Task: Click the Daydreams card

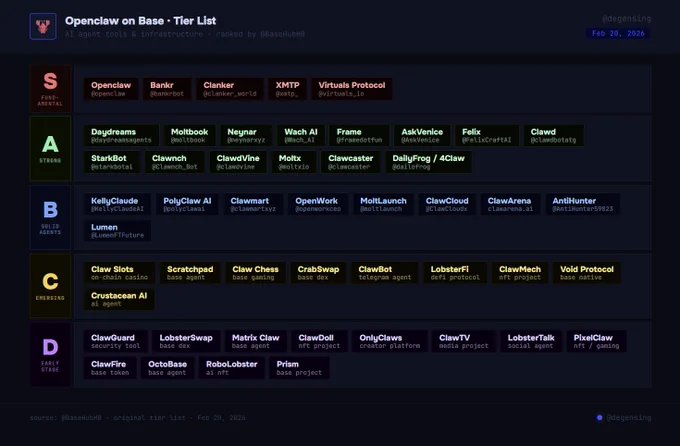Action: pyautogui.click(x=121, y=135)
